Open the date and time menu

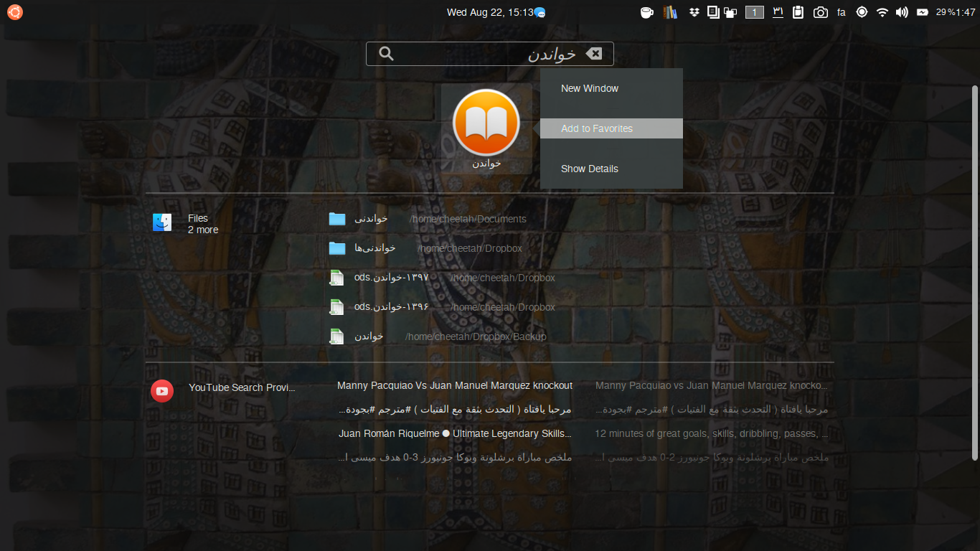[490, 12]
